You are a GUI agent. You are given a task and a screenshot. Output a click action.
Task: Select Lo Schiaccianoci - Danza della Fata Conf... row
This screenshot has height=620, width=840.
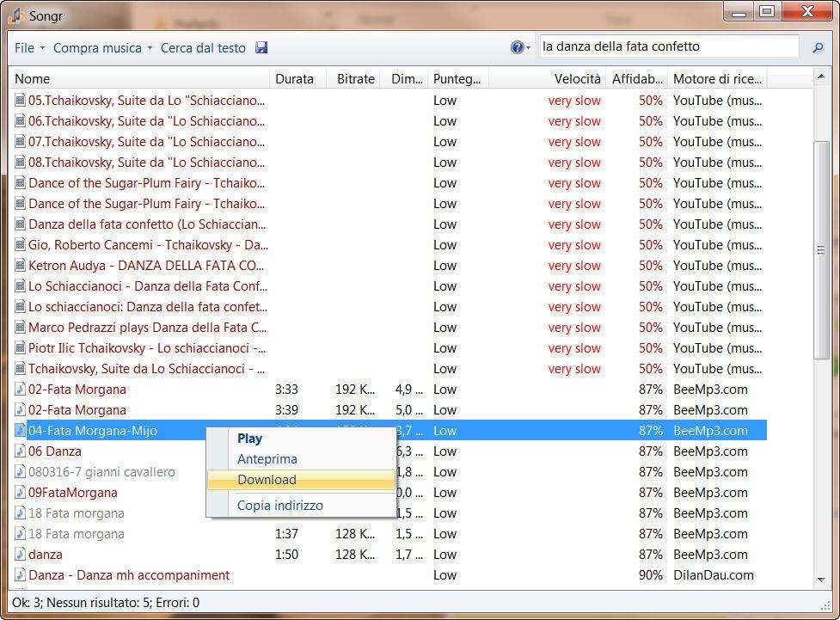[x=389, y=286]
